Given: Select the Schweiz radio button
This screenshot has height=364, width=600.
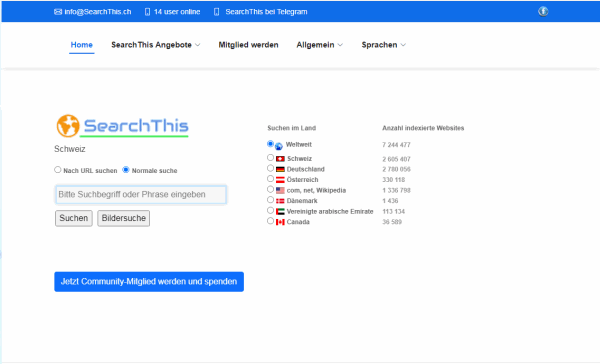Looking at the screenshot, I should tap(270, 158).
